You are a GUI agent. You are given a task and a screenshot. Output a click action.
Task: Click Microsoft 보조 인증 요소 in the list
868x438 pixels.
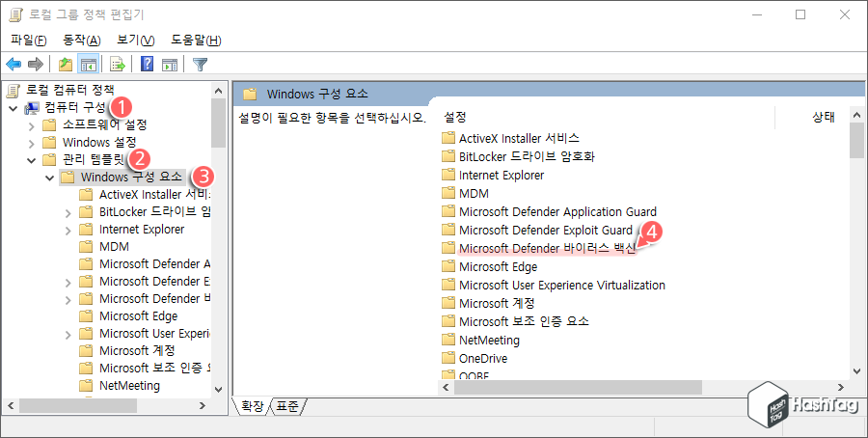coord(524,321)
